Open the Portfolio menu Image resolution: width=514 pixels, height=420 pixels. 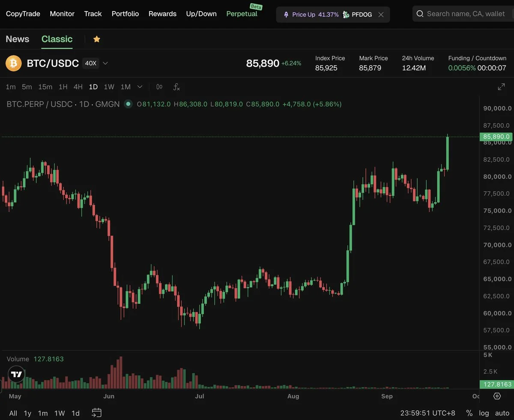coord(125,14)
